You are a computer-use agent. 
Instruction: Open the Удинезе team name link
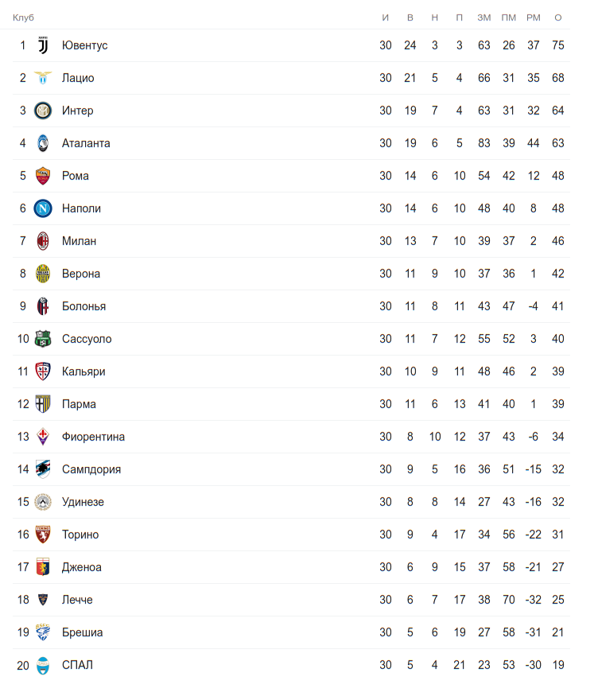[x=83, y=502]
